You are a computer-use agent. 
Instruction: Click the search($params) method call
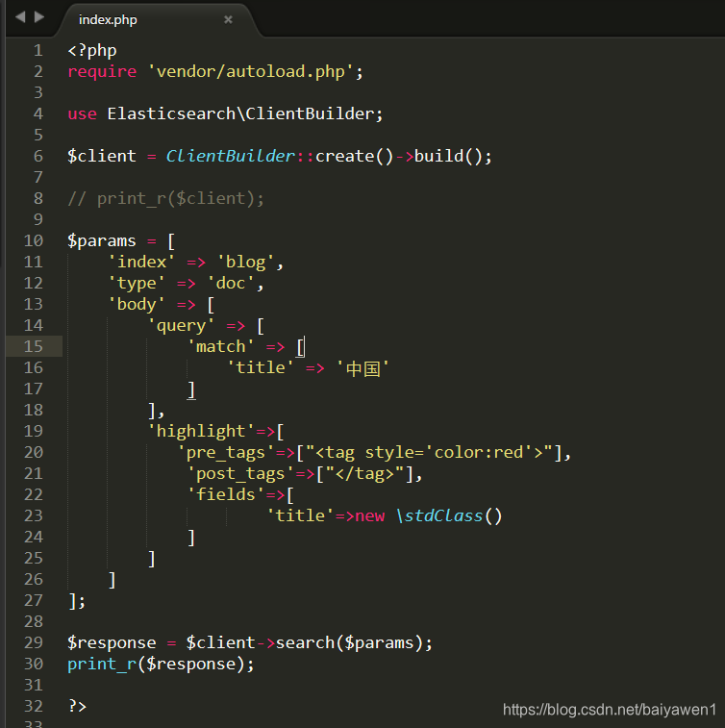[349, 643]
